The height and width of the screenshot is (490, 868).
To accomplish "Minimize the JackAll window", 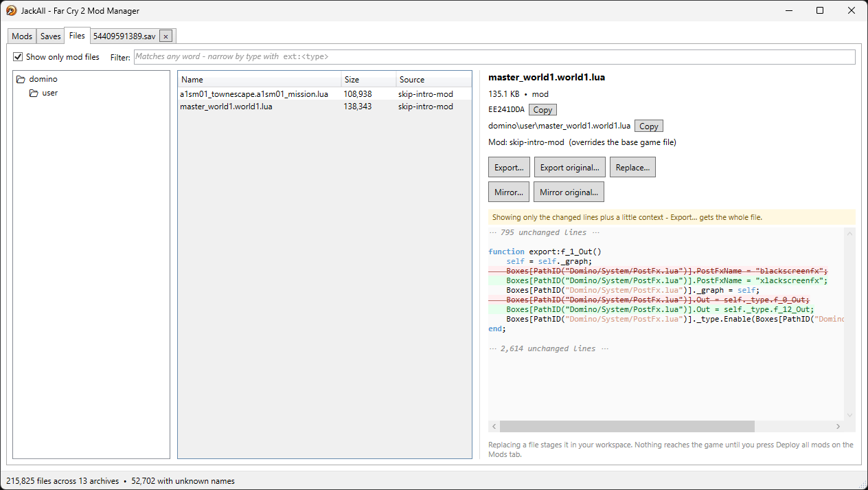I will click(788, 10).
